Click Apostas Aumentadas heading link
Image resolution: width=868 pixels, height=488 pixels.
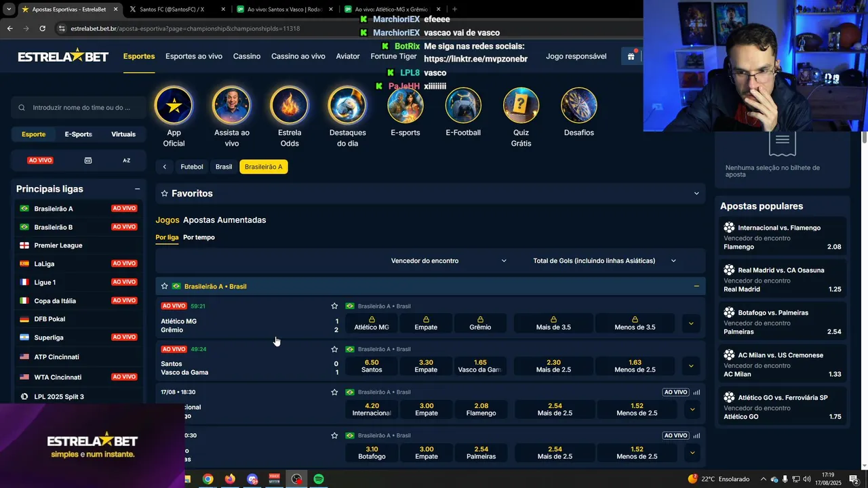[224, 220]
